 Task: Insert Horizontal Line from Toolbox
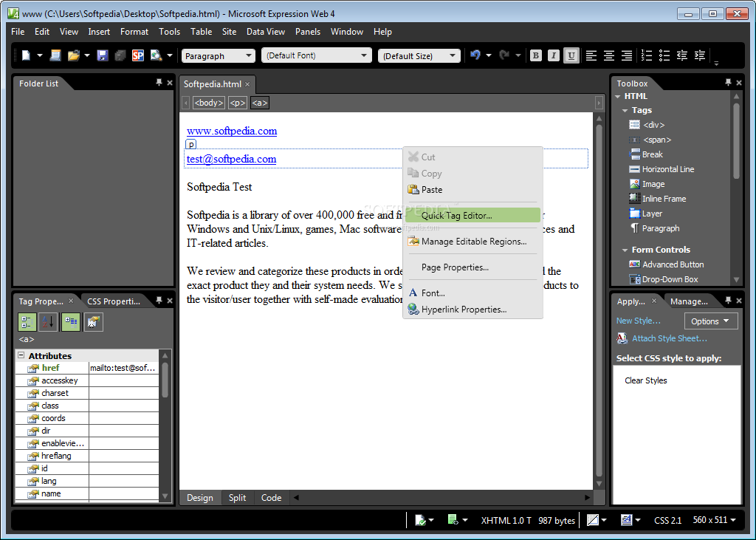[661, 169]
